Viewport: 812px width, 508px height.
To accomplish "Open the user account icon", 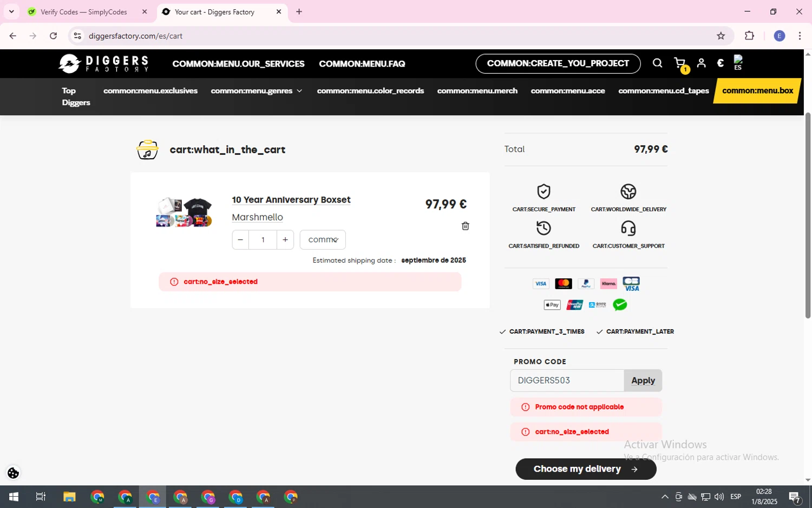I will tap(701, 63).
